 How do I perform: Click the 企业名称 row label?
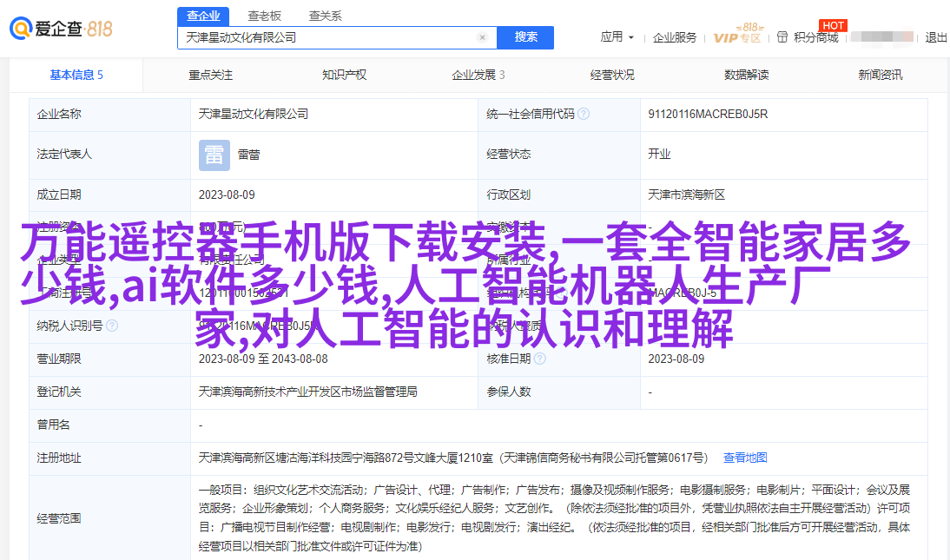59,114
